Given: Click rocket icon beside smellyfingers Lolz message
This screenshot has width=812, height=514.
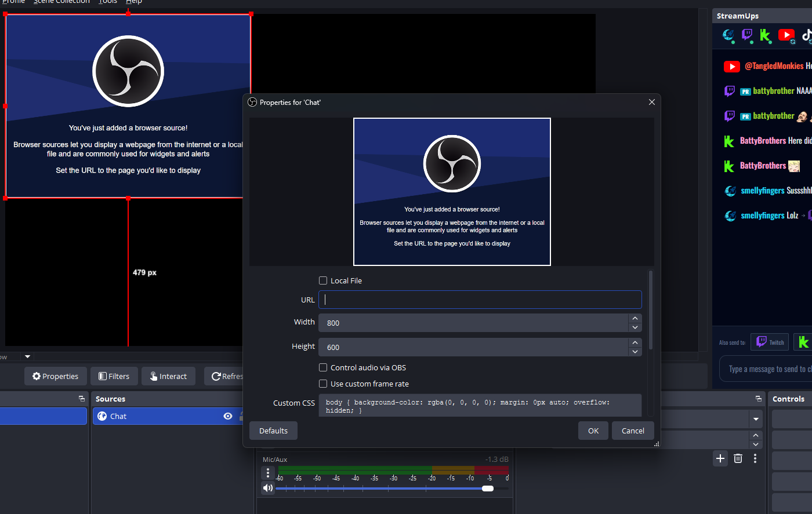Looking at the screenshot, I should coord(731,216).
